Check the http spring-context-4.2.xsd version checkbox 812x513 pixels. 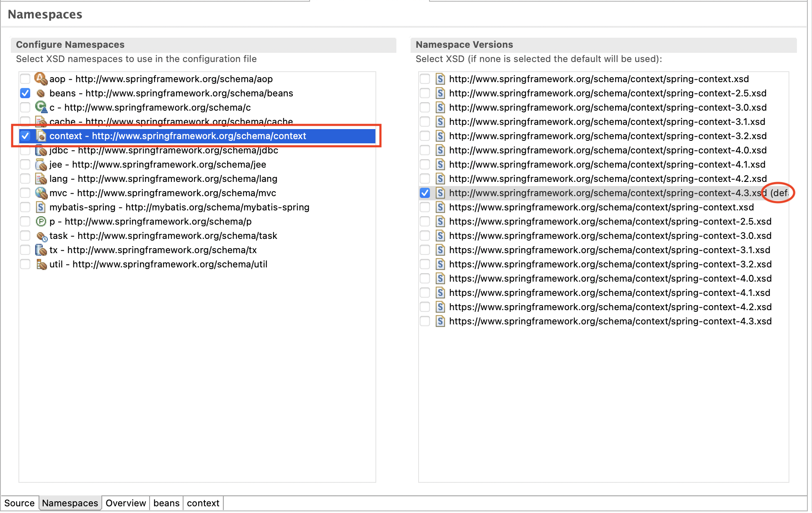(x=425, y=179)
